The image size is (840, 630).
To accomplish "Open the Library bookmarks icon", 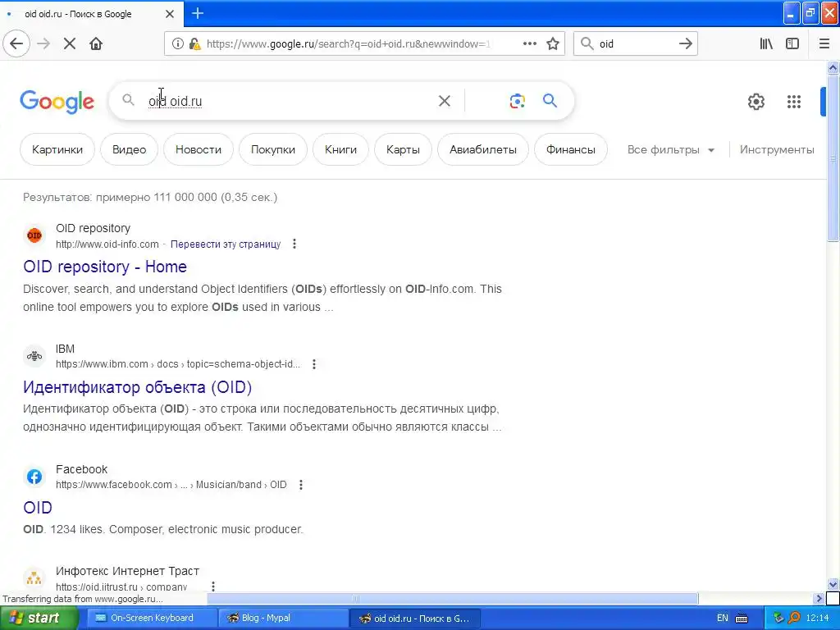I will (x=766, y=44).
